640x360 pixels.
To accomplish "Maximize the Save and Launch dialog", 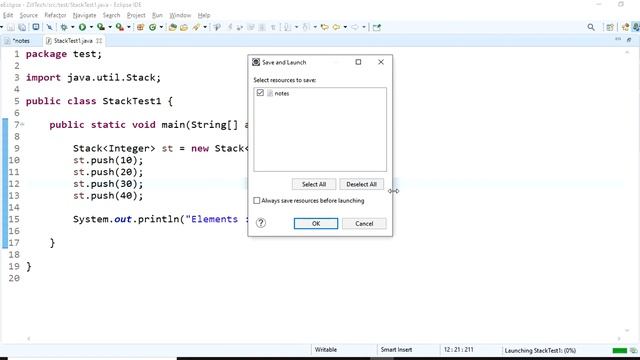I will click(358, 62).
